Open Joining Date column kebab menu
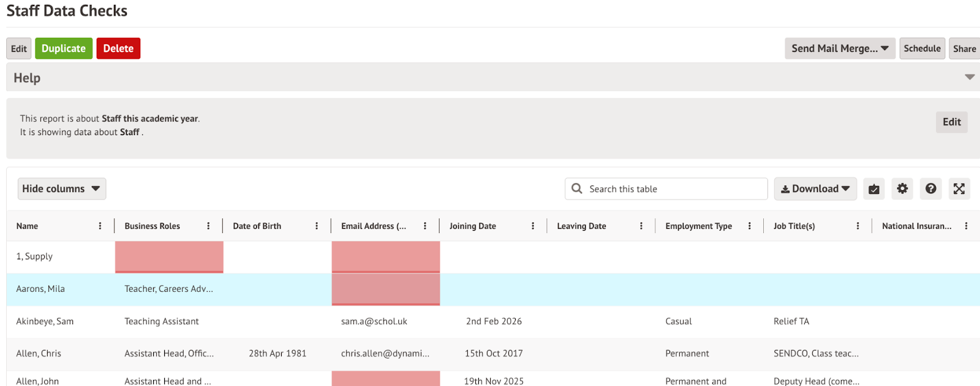Screen dimensions: 980x386 tap(533, 226)
